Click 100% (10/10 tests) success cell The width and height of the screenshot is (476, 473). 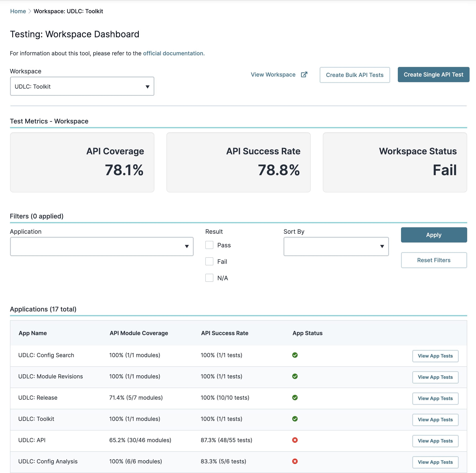[225, 397]
